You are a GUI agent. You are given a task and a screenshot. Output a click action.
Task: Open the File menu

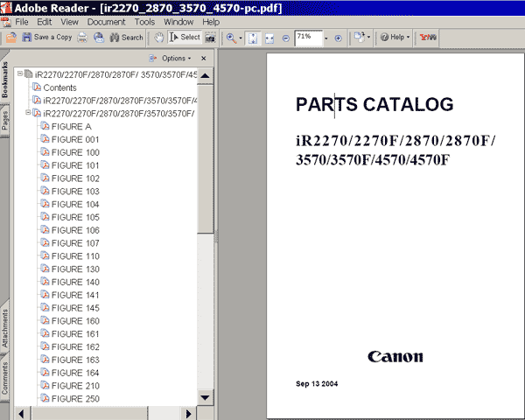[22, 22]
